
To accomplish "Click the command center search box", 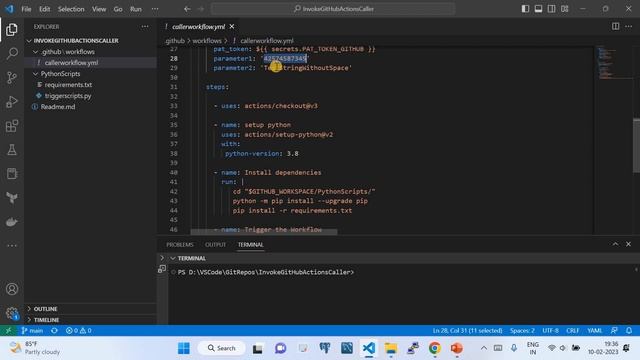I will pos(333,9).
